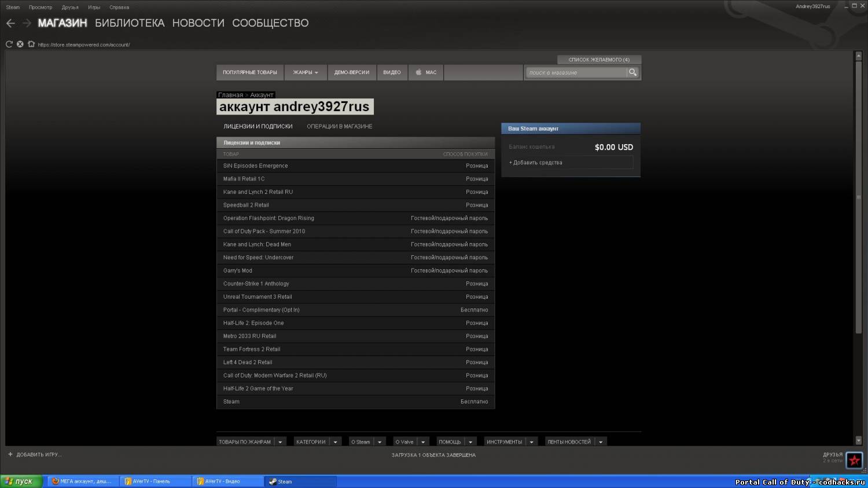The height and width of the screenshot is (488, 868).
Task: Click the Andrey3927rus account name
Action: pos(812,6)
